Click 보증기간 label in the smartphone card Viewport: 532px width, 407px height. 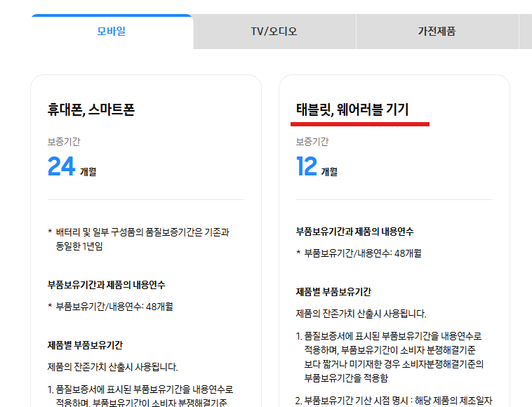pos(64,142)
